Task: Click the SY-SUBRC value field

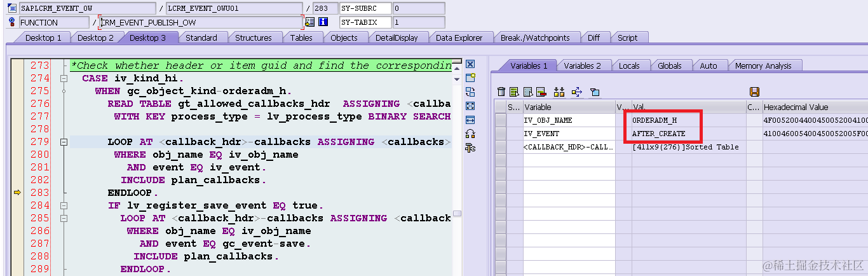Action: point(418,8)
